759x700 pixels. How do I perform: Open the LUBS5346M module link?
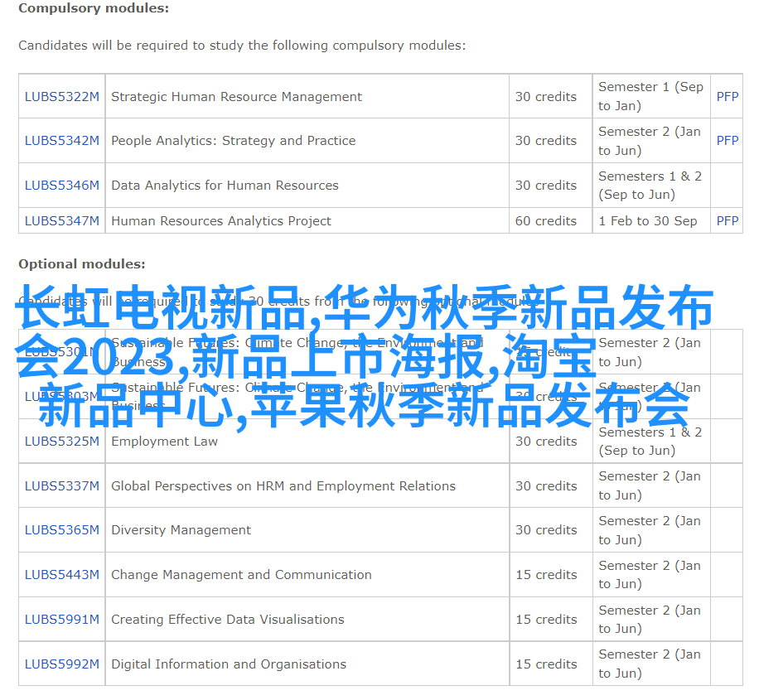[62, 185]
